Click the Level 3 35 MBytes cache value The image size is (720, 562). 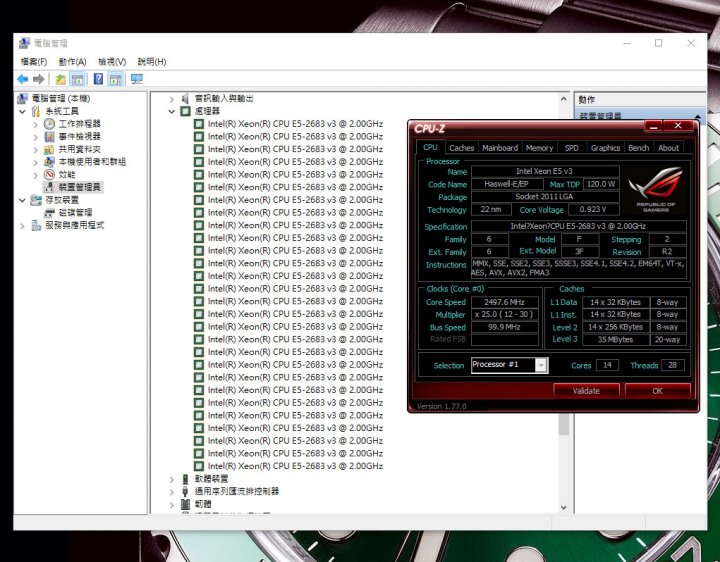[615, 340]
